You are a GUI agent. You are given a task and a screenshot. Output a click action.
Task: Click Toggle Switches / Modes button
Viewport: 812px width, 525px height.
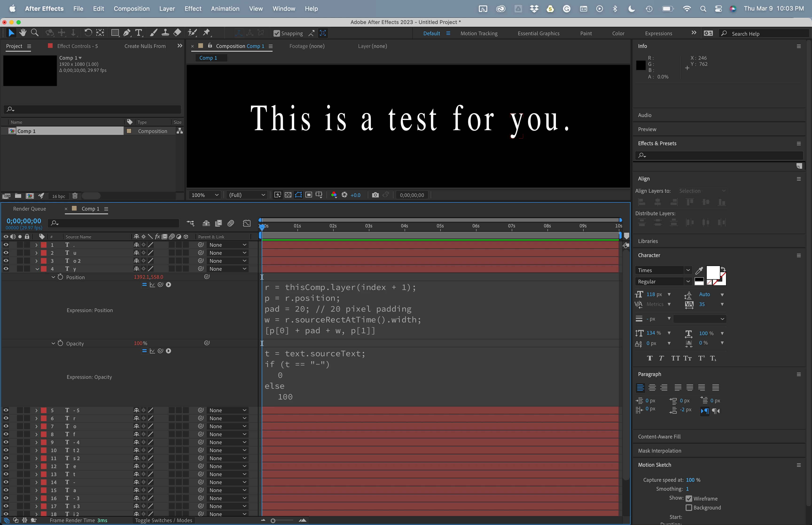(164, 520)
